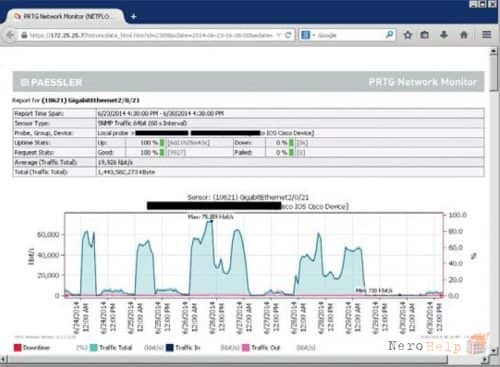
Task: Open the hamburger menu icon
Action: coord(487,35)
